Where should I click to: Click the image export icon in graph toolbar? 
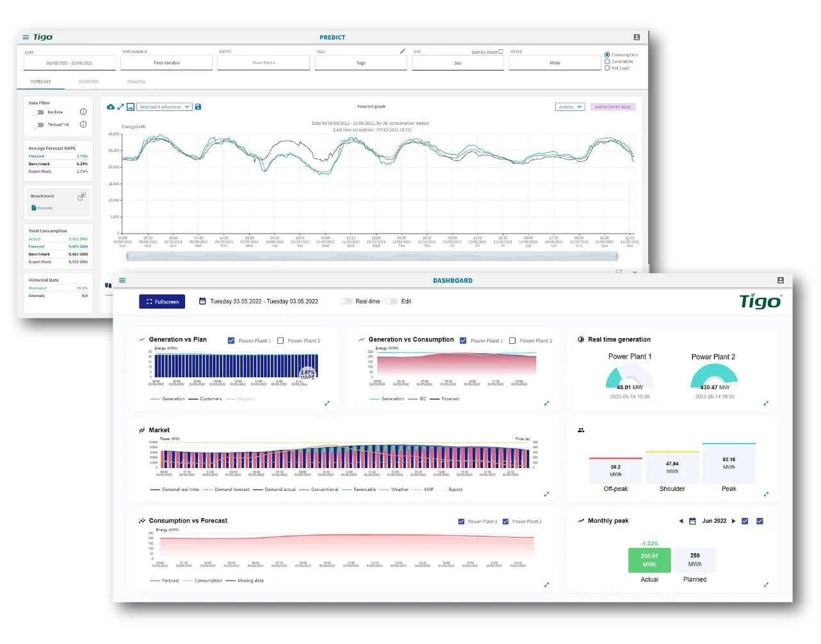coord(130,107)
